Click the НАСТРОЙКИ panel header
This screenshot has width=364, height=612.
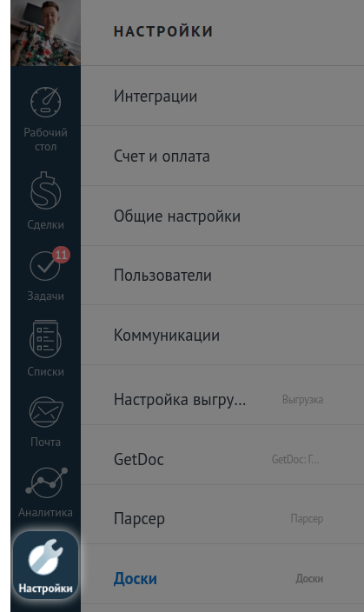pyautogui.click(x=163, y=31)
